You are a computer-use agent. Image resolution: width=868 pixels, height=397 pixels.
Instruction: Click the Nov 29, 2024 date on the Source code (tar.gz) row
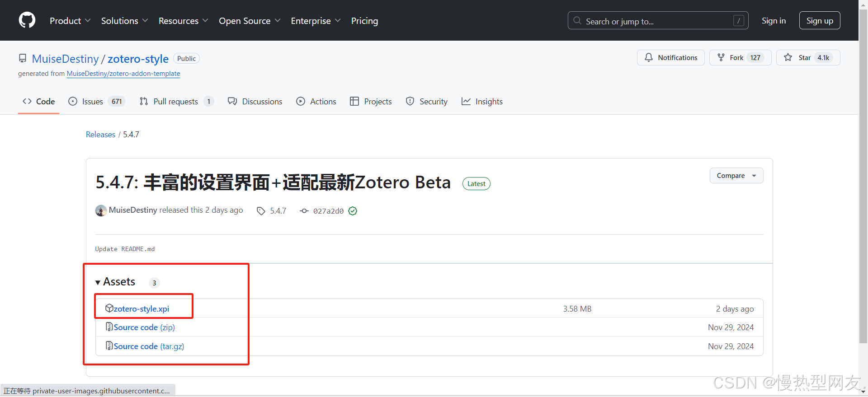click(731, 346)
